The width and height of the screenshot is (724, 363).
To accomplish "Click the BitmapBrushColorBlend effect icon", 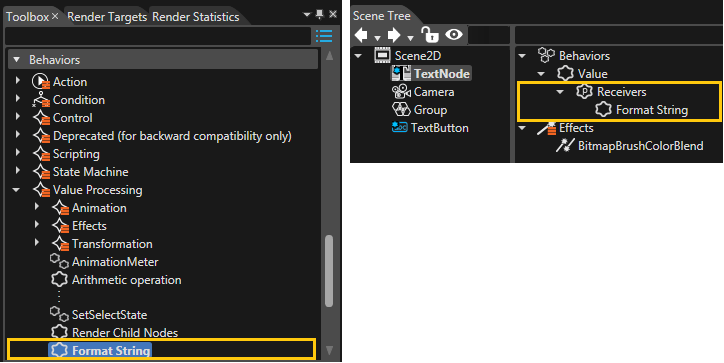I will click(565, 146).
